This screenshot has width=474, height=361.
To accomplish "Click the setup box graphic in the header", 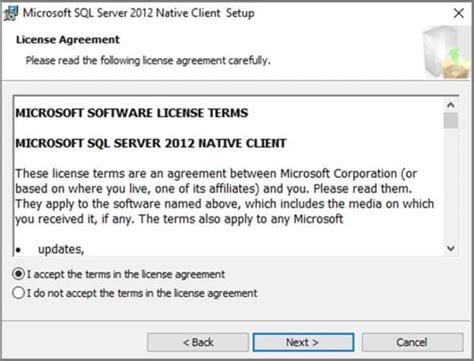I will [447, 52].
